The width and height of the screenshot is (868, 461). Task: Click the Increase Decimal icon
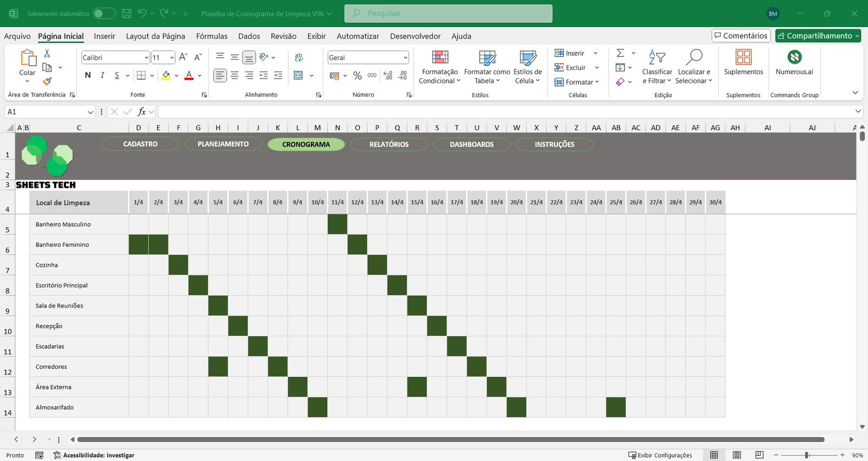point(388,75)
